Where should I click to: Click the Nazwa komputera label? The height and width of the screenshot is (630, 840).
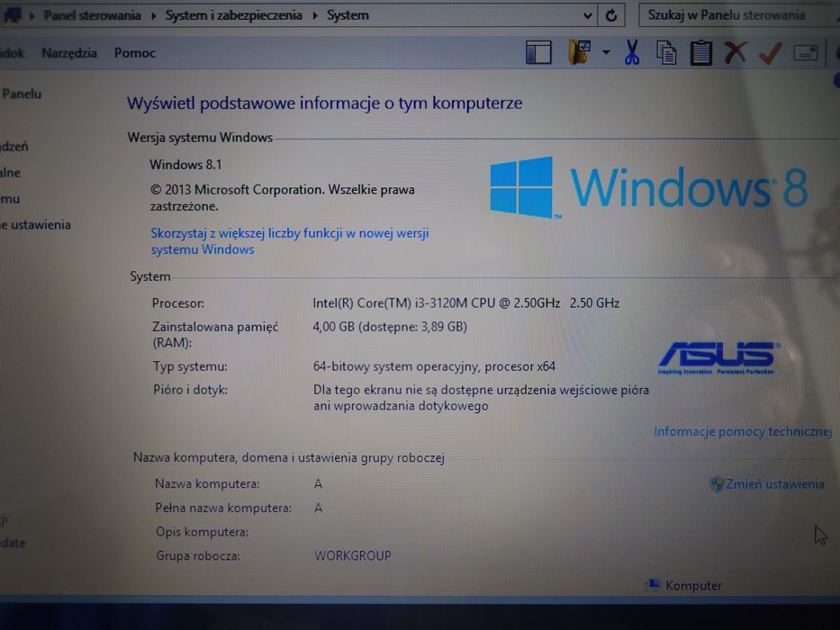(x=207, y=484)
